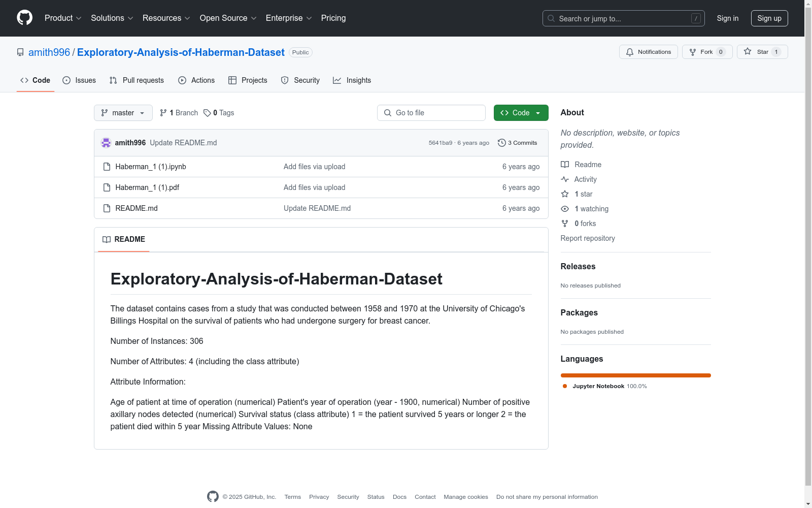Click the orange Jupyter Notebook language dot
Image resolution: width=812 pixels, height=508 pixels.
tap(565, 386)
